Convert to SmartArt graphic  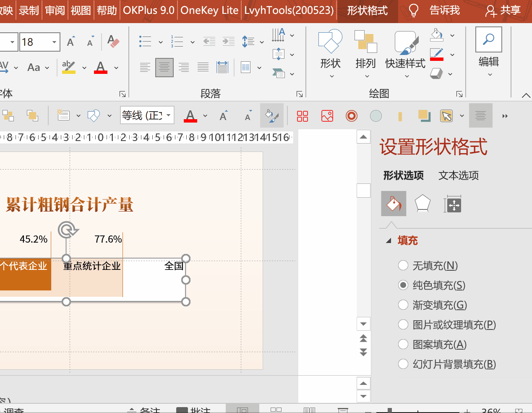[x=283, y=73]
